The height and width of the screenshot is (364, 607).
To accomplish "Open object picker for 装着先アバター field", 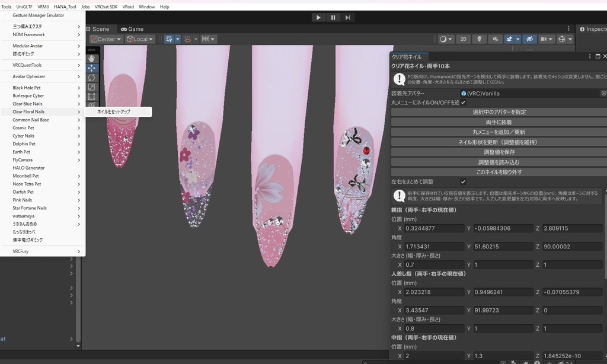I will [x=603, y=93].
